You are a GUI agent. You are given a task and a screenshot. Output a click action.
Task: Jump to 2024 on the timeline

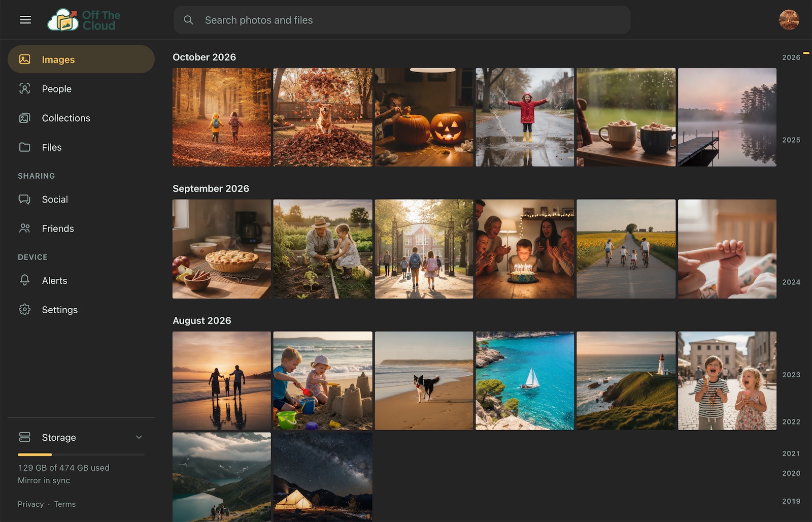(791, 282)
